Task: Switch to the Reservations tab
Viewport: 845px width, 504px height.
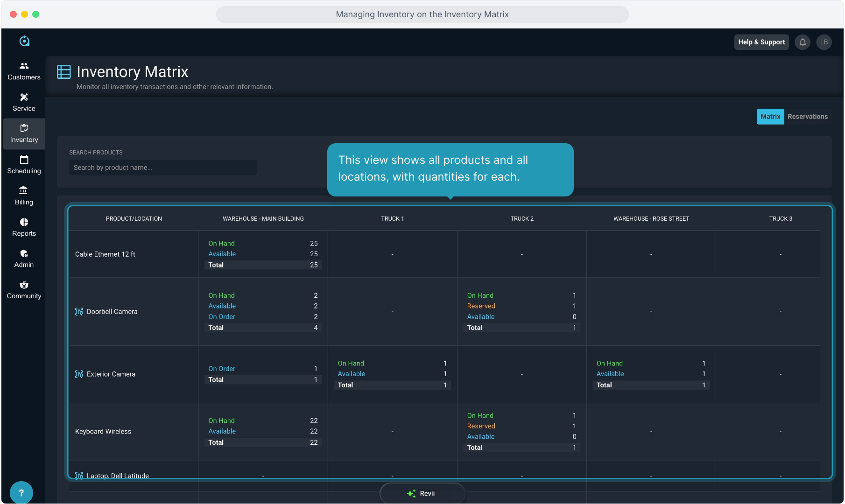Action: [x=807, y=117]
